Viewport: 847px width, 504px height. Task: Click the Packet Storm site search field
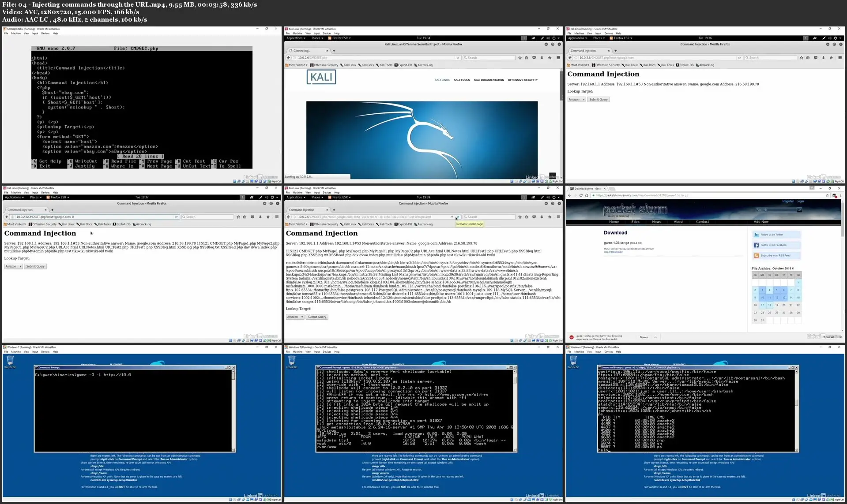pyautogui.click(x=775, y=210)
